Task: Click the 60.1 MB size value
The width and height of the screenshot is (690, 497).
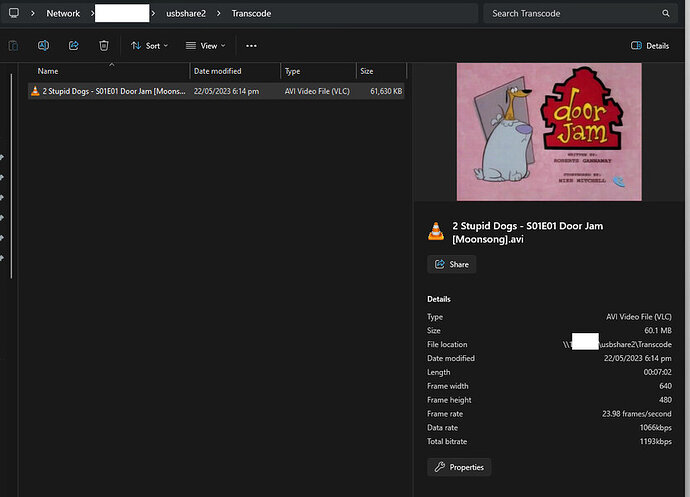Action: click(658, 331)
